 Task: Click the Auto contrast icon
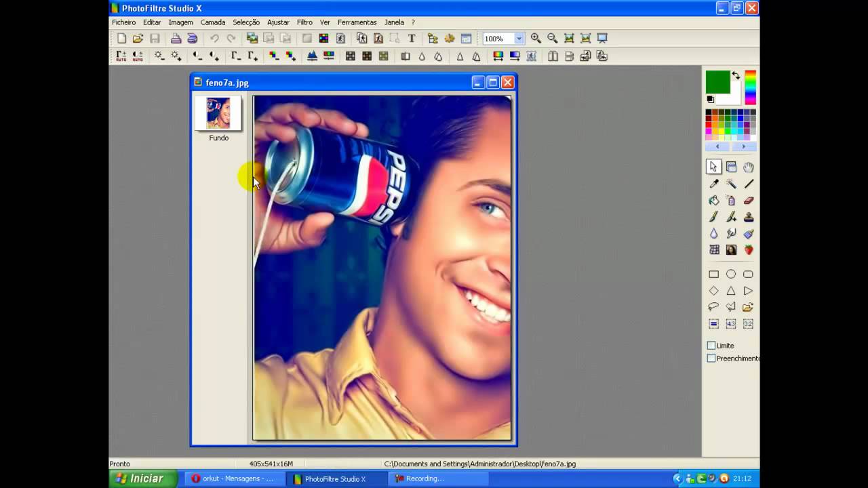(x=138, y=56)
